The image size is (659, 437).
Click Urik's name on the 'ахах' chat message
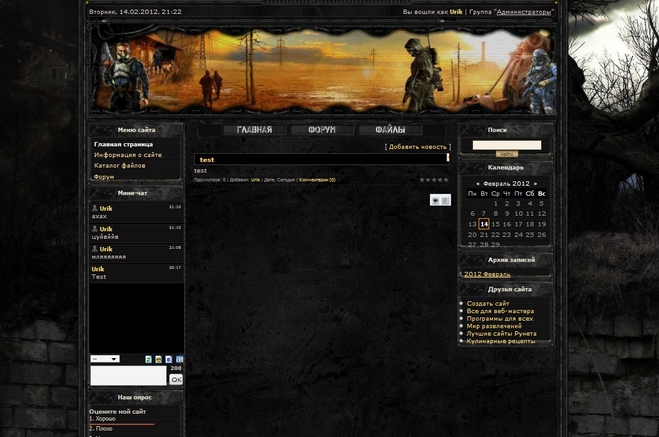(106, 208)
